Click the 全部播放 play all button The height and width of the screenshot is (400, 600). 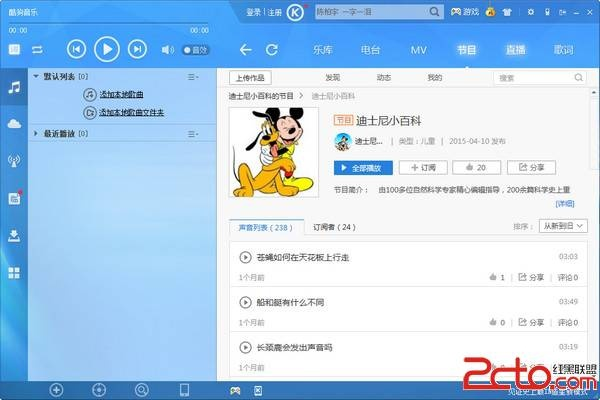pos(363,168)
